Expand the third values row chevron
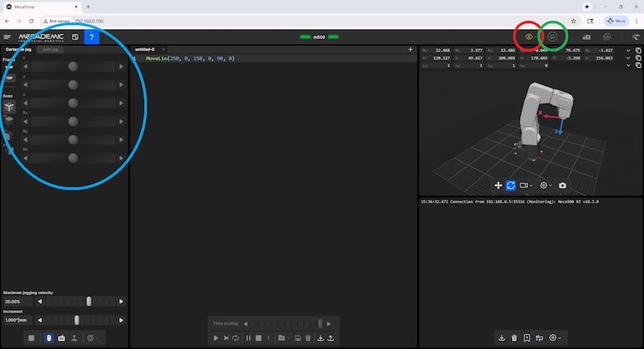The height and width of the screenshot is (349, 644). tap(628, 65)
